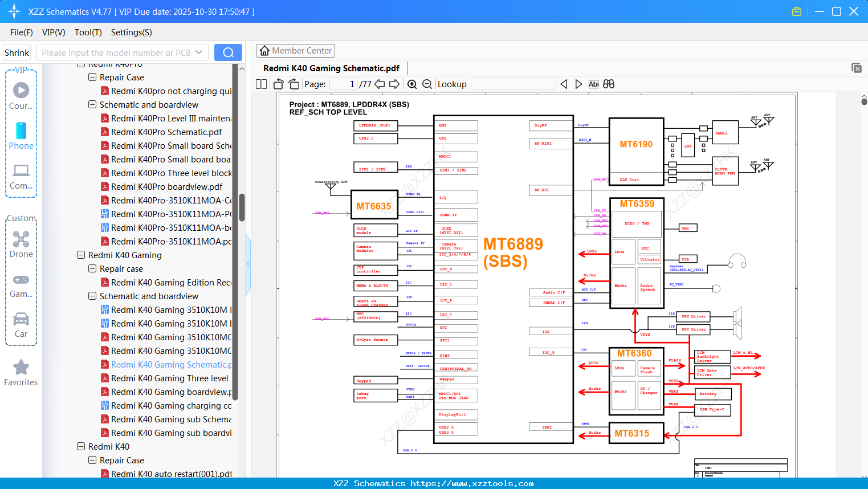The height and width of the screenshot is (489, 868).
Task: Rotate the schematic page clockwise
Action: coord(293,83)
